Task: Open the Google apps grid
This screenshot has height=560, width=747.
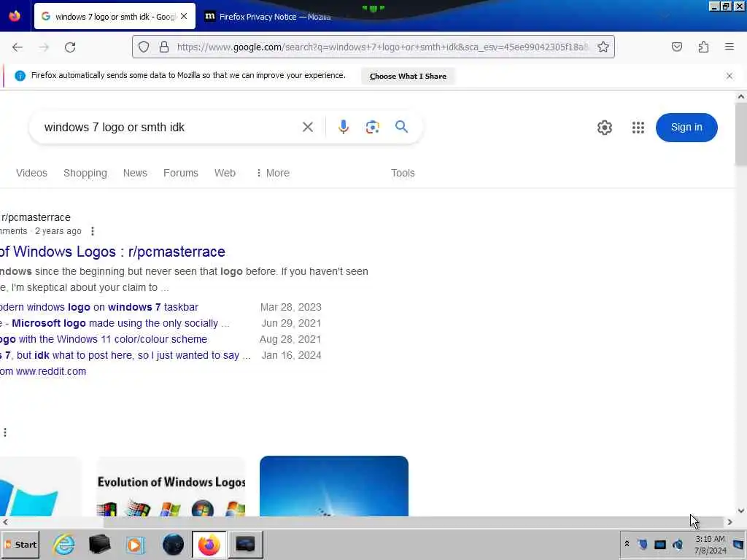Action: [638, 128]
